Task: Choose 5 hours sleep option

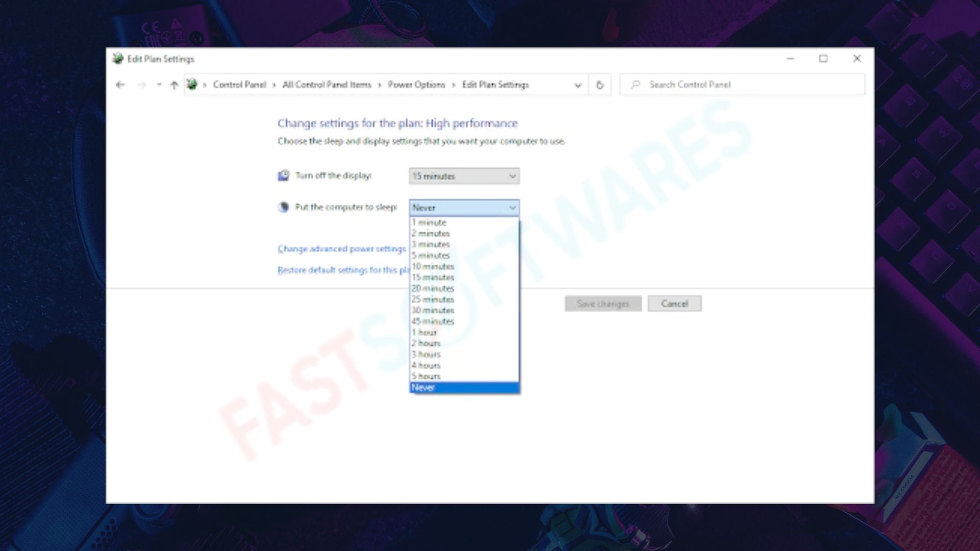Action: pos(464,377)
